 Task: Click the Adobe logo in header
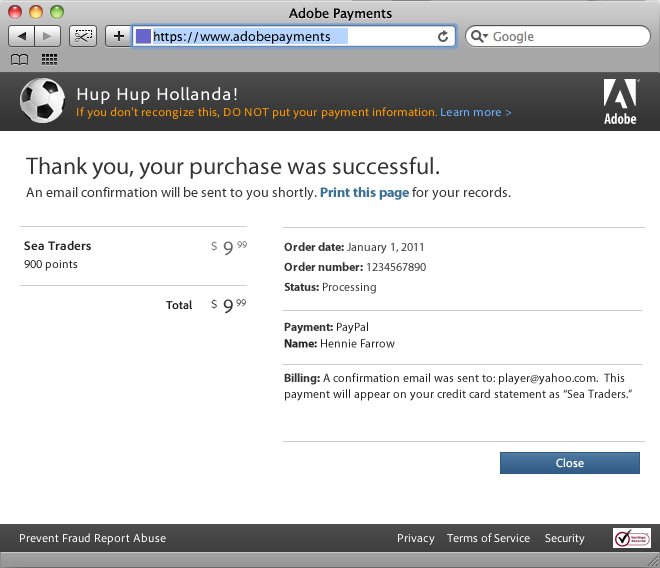coord(620,102)
